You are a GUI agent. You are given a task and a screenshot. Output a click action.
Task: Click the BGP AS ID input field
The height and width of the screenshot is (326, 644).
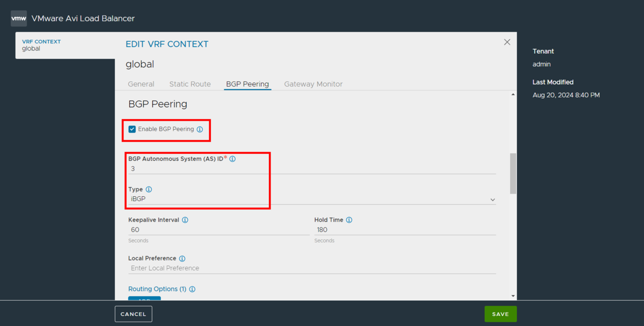click(x=312, y=168)
